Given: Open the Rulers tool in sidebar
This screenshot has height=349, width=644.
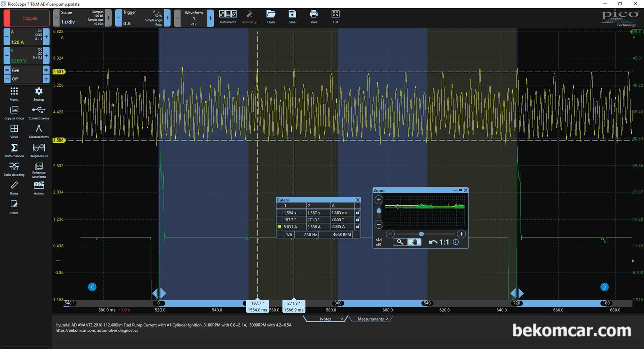Looking at the screenshot, I should pos(14,187).
